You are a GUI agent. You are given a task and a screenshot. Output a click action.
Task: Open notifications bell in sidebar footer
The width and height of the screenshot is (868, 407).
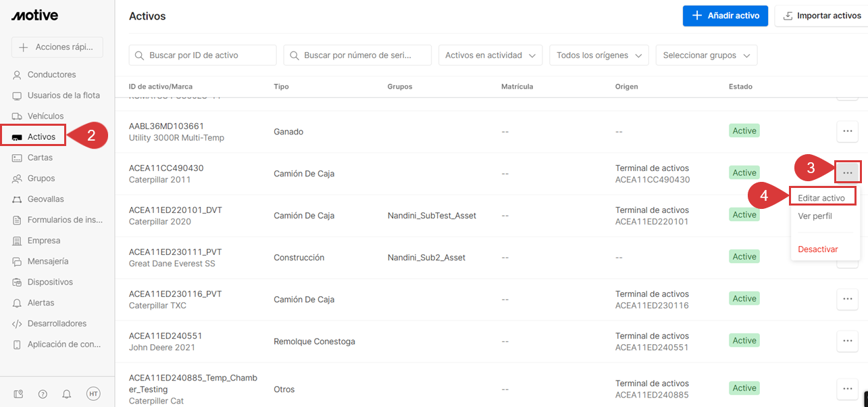click(x=67, y=393)
